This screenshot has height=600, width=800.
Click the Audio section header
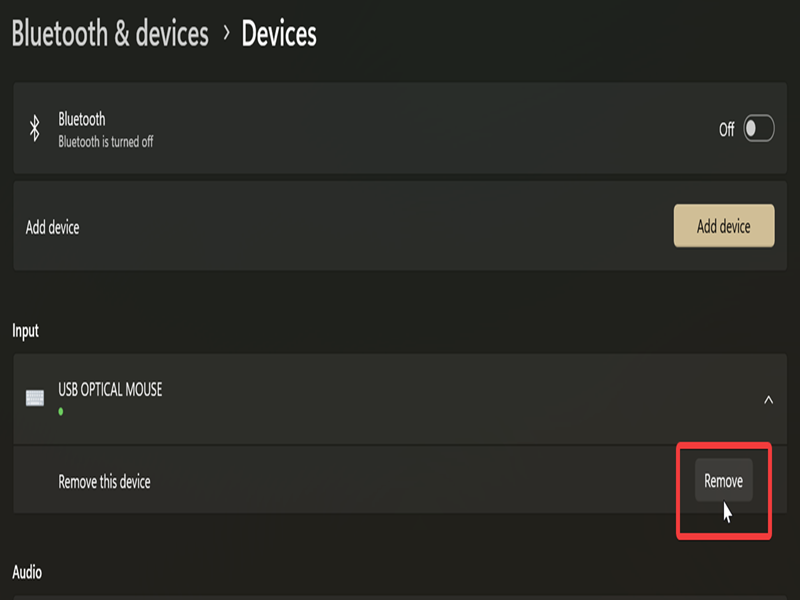27,572
